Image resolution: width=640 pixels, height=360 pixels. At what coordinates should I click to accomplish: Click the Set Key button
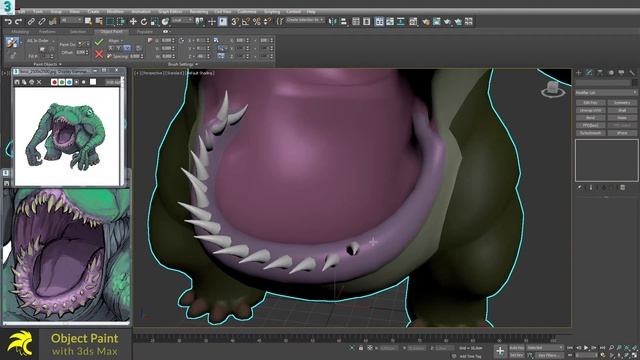point(516,356)
